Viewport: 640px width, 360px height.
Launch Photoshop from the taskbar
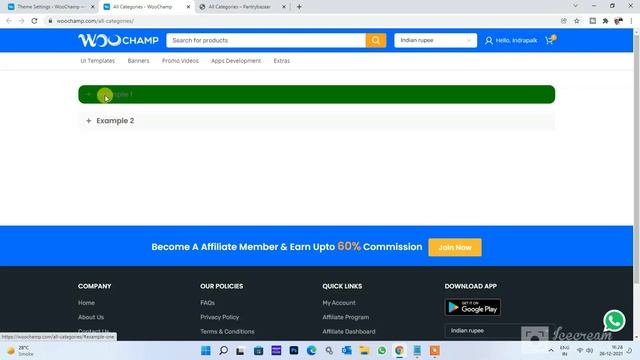(x=294, y=350)
